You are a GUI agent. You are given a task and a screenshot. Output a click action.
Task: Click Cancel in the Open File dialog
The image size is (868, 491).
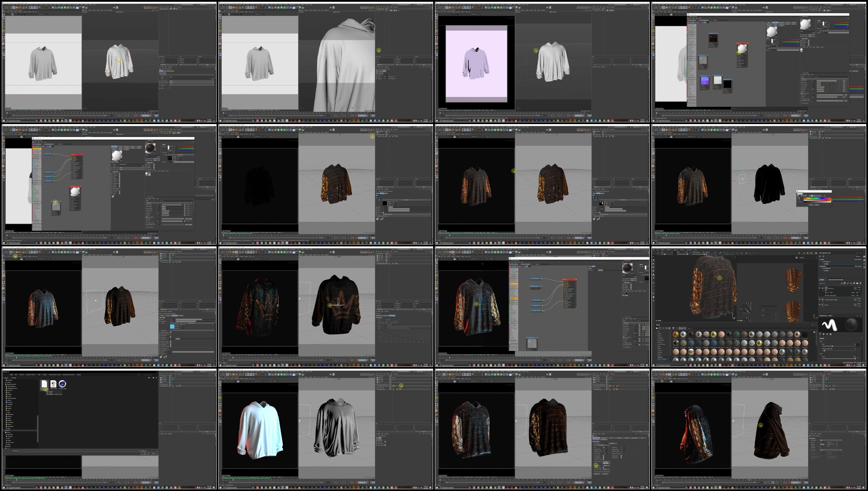pos(153,453)
